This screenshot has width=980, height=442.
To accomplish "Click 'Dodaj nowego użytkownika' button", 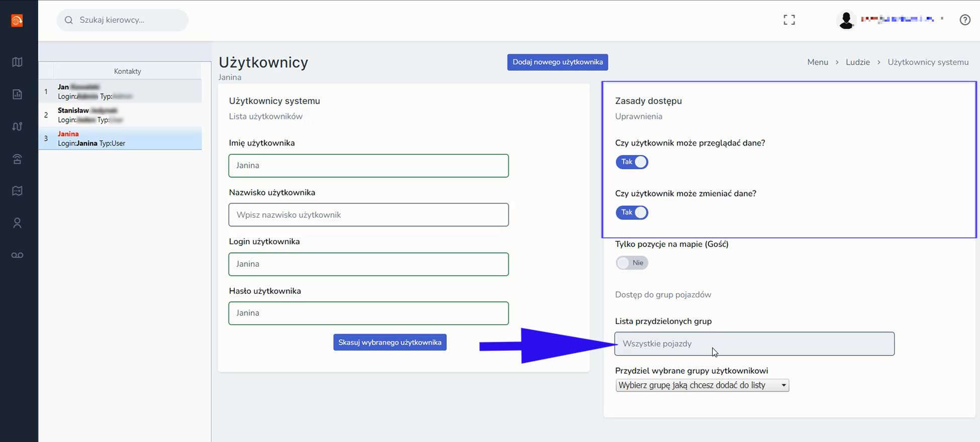I will point(557,62).
